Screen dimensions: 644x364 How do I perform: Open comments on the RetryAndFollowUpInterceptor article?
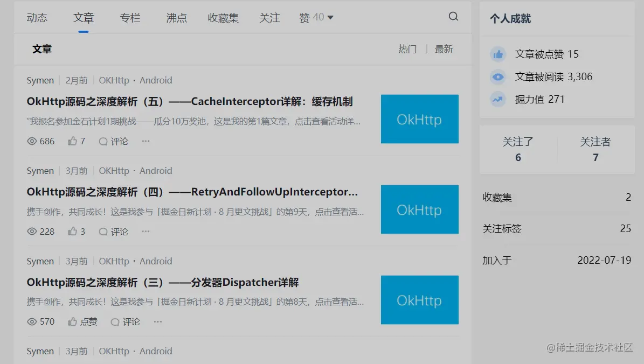click(x=113, y=231)
